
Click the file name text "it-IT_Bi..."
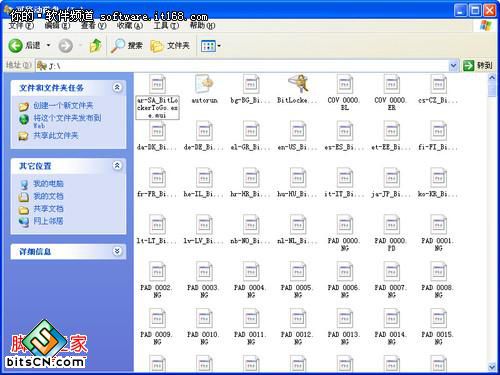(344, 194)
